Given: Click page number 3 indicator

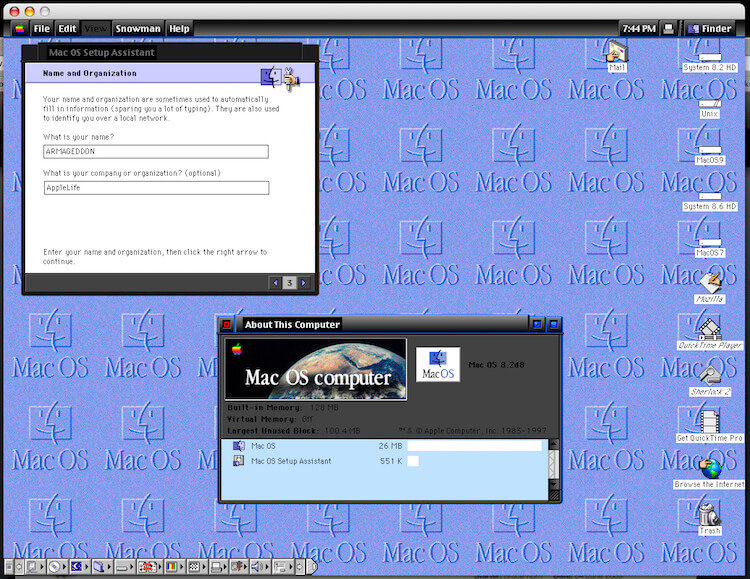Looking at the screenshot, I should click(x=289, y=283).
